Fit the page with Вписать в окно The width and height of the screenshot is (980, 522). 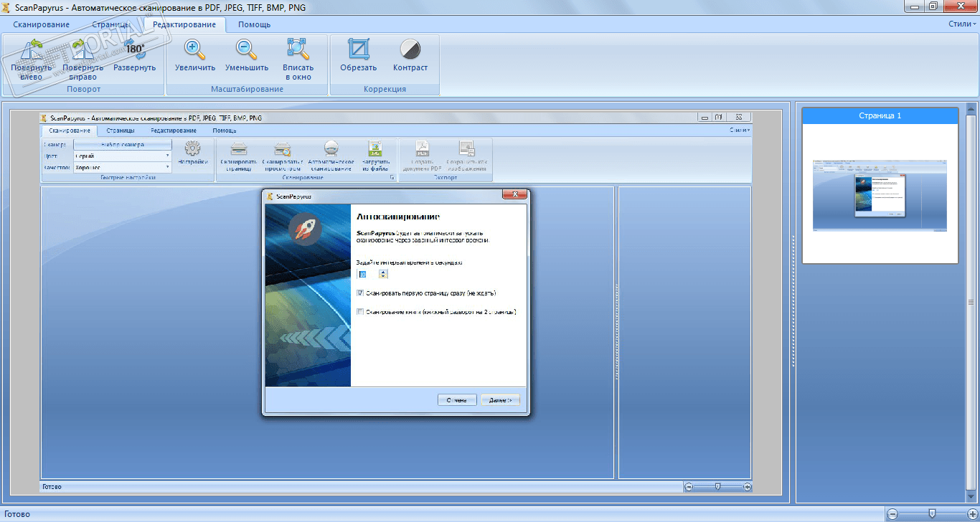click(x=298, y=60)
